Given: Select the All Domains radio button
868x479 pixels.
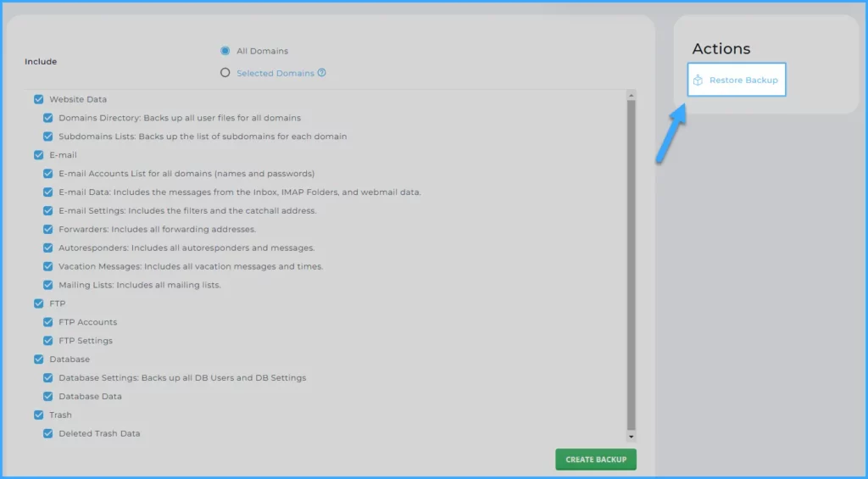Looking at the screenshot, I should point(225,51).
